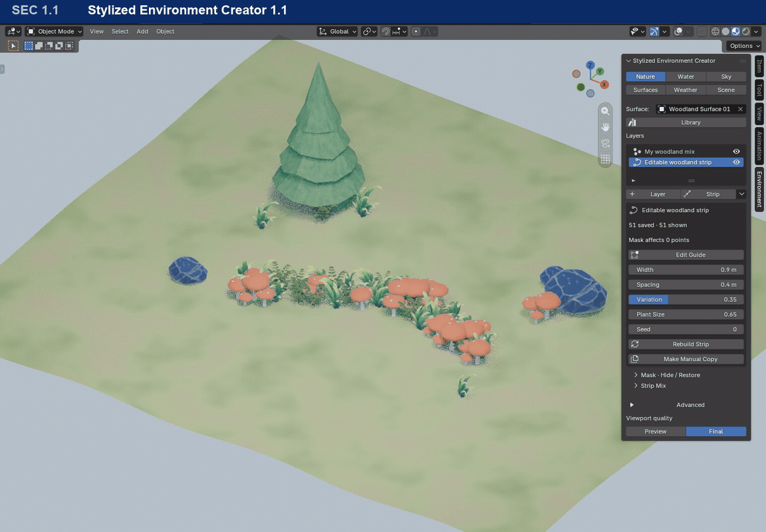Set viewport quality to Preview

(x=656, y=432)
